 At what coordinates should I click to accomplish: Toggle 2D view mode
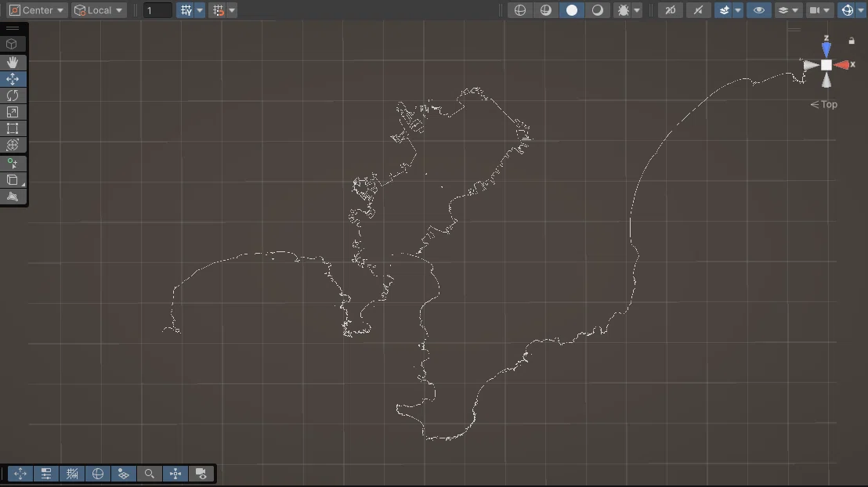671,10
